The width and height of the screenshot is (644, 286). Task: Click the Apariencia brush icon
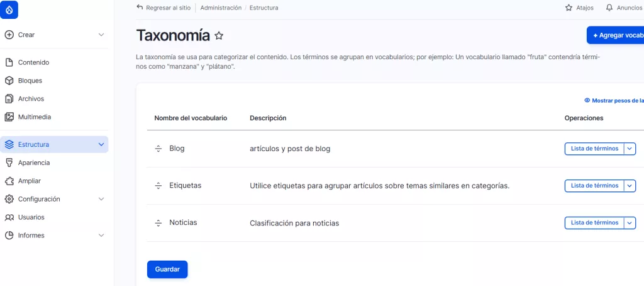pyautogui.click(x=9, y=163)
